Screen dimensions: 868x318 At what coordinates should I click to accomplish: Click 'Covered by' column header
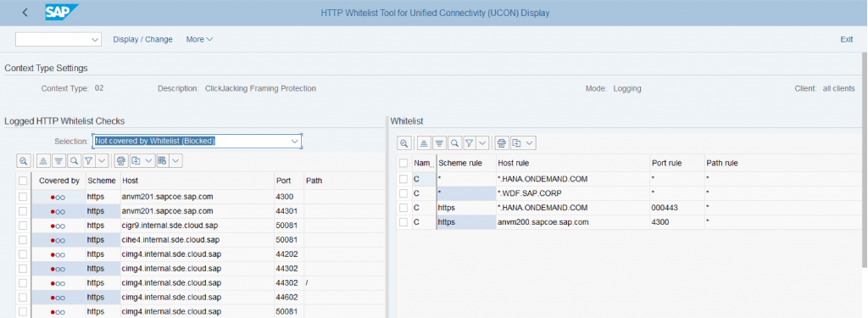point(59,181)
